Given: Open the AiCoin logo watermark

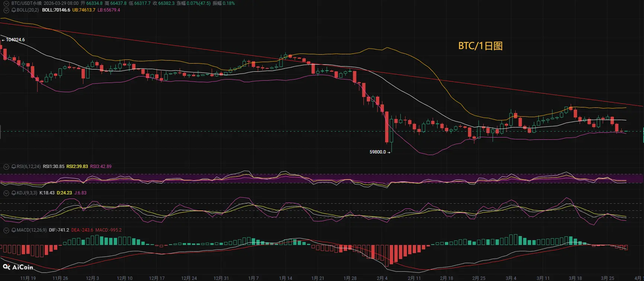Looking at the screenshot, I should click(x=18, y=267).
